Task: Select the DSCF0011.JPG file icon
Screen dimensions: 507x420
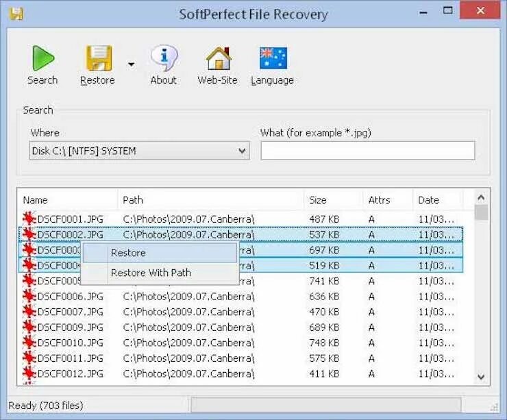Action: tap(29, 358)
